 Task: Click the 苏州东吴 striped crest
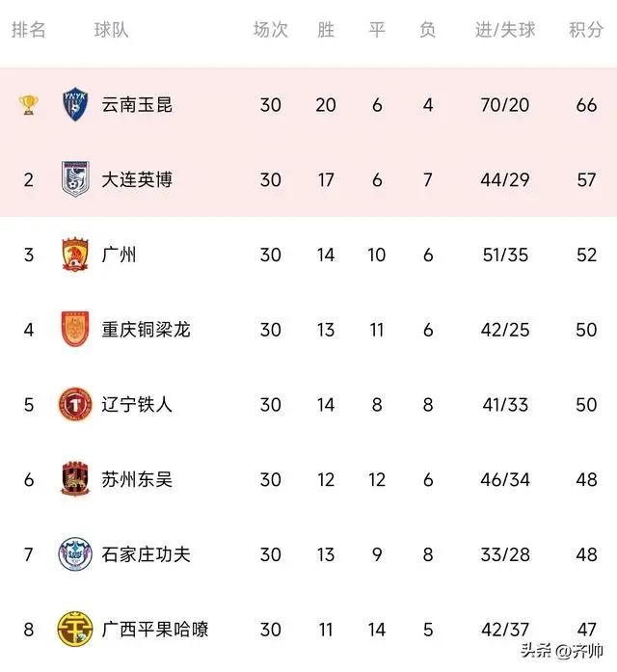coord(75,479)
